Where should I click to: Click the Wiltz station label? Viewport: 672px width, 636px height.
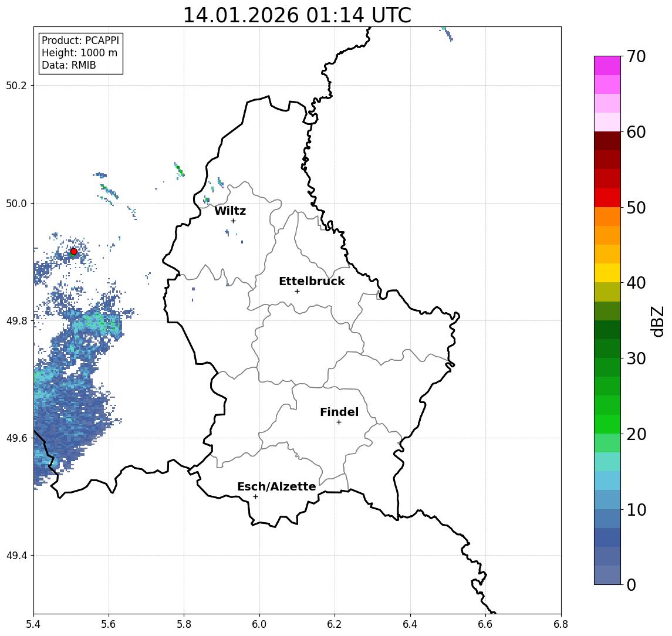pyautogui.click(x=230, y=211)
